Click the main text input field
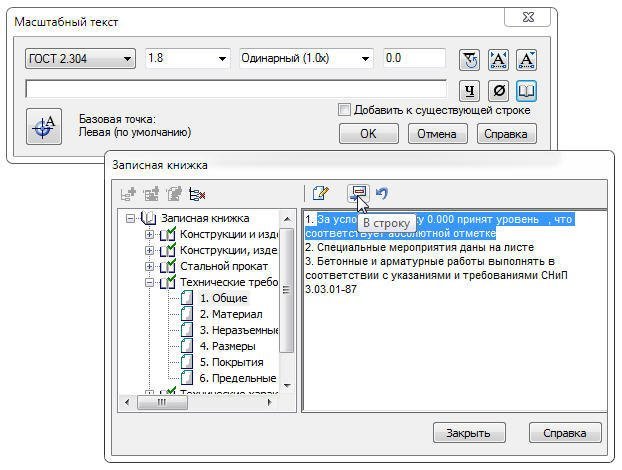 [235, 90]
